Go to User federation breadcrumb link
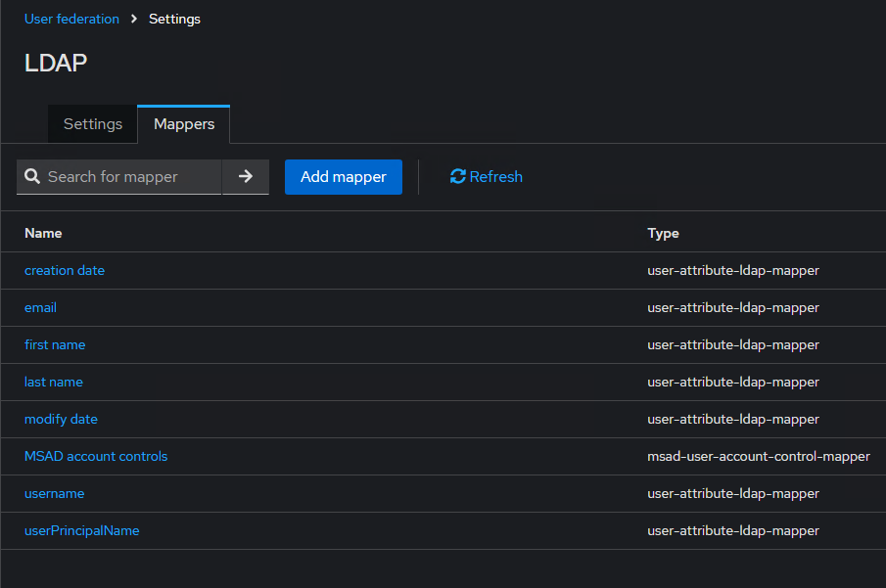Image resolution: width=886 pixels, height=588 pixels. [x=71, y=19]
